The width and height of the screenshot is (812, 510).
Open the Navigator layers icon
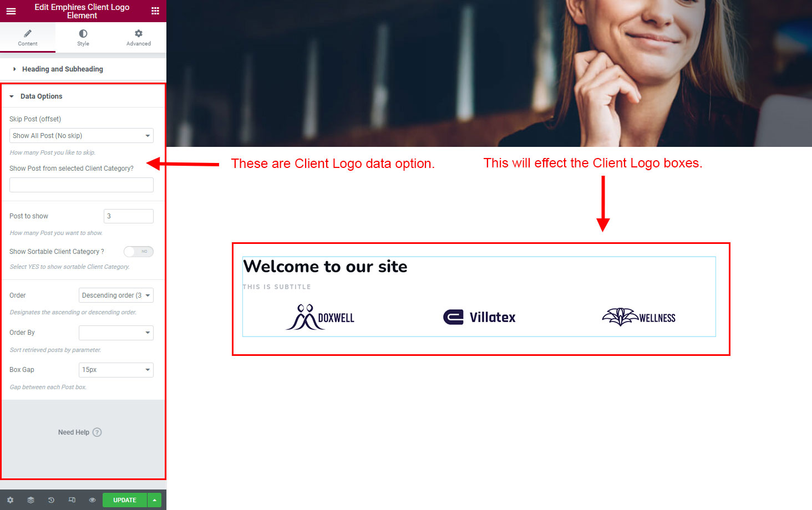pos(31,500)
